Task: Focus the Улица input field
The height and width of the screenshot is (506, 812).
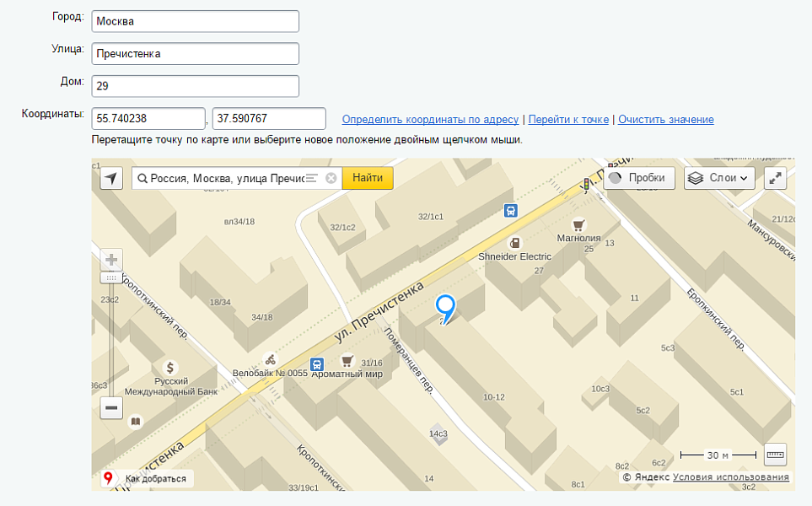Action: click(x=196, y=54)
